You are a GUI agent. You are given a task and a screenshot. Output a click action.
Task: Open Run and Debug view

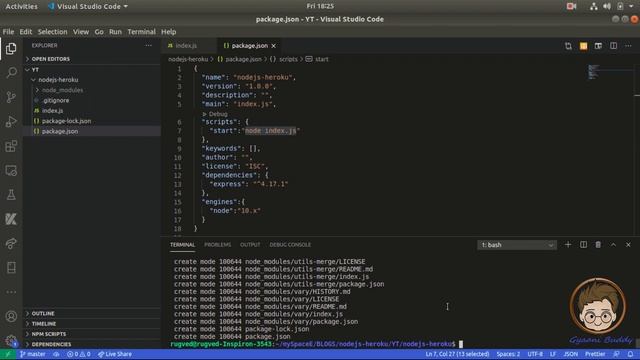[x=11, y=122]
